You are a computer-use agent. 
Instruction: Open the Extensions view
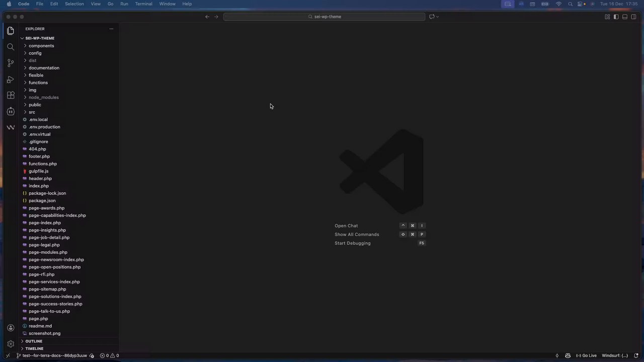(11, 95)
